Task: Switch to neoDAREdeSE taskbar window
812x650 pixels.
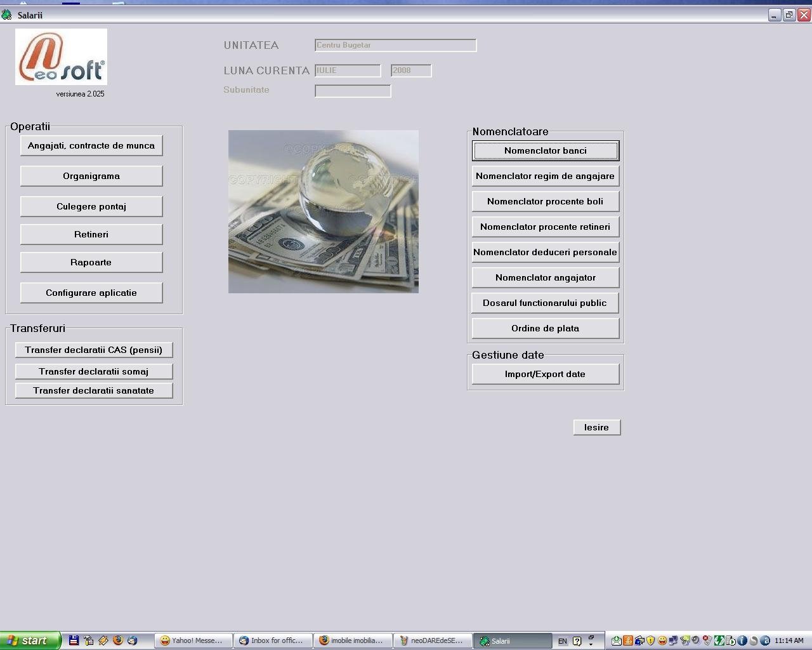Action: click(433, 640)
